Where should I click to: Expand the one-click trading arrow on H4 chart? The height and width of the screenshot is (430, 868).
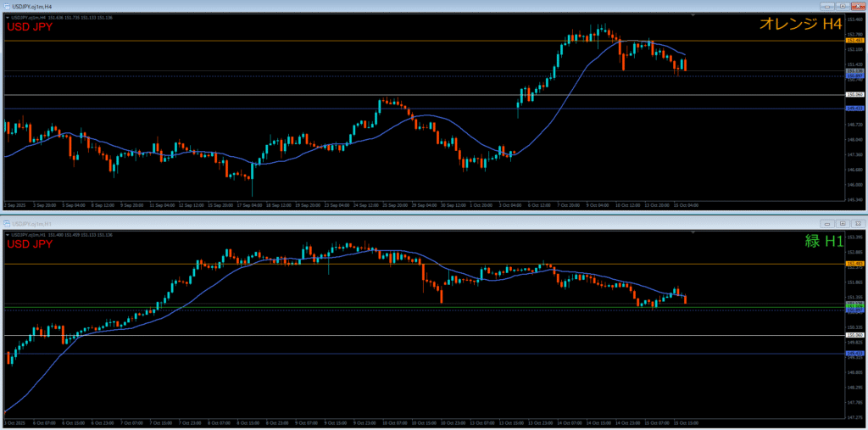[7, 17]
